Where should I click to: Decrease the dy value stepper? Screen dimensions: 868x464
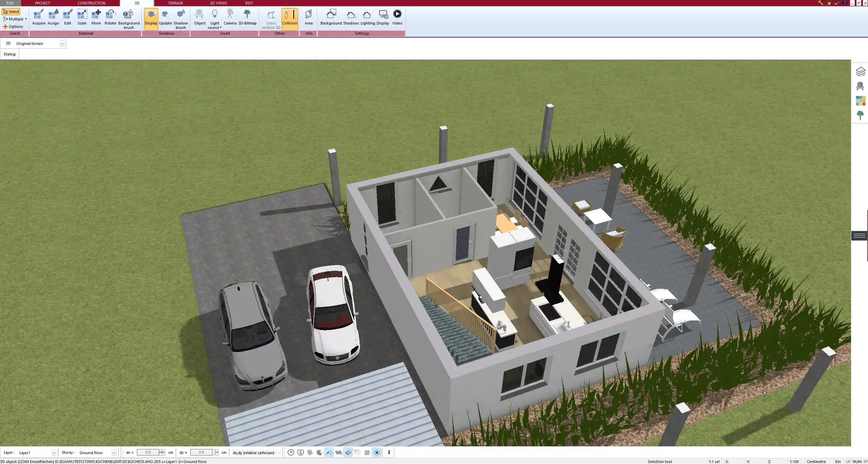point(216,454)
